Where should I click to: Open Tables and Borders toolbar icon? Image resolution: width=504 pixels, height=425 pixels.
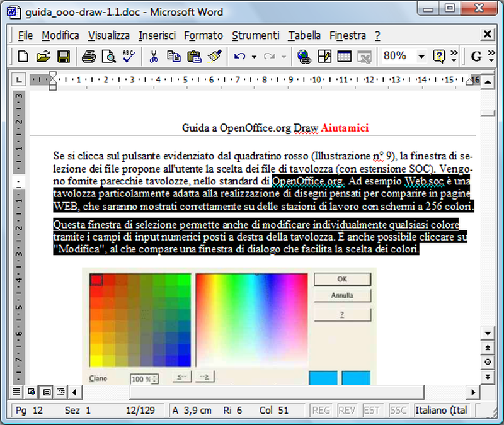coord(324,56)
